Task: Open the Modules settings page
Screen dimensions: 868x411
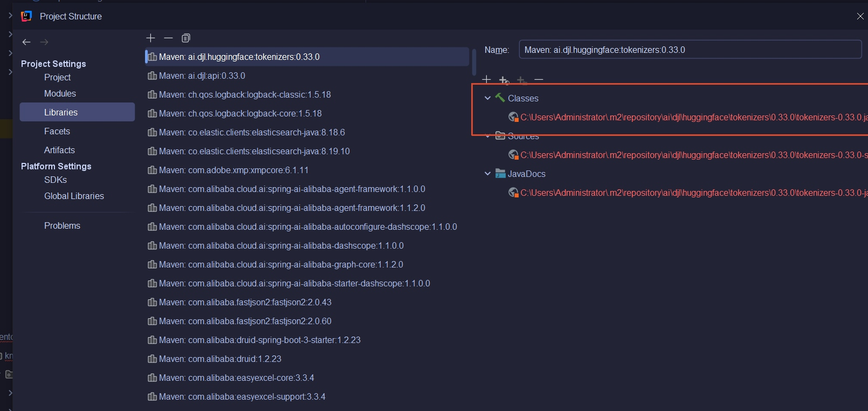Action: pyautogui.click(x=60, y=93)
